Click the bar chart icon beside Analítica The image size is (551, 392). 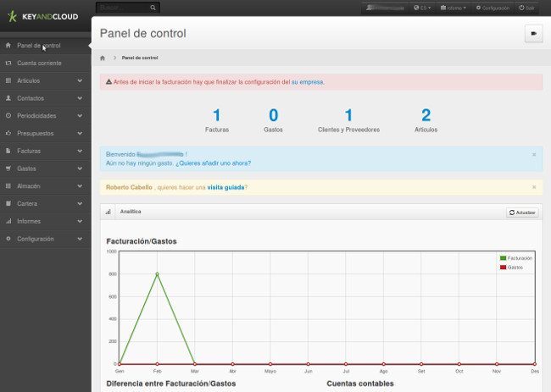coord(108,211)
